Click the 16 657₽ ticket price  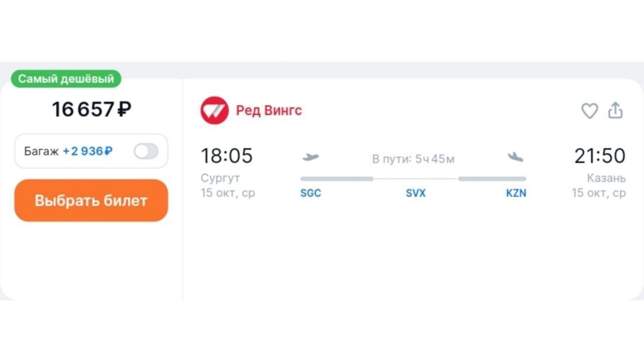[x=92, y=109]
